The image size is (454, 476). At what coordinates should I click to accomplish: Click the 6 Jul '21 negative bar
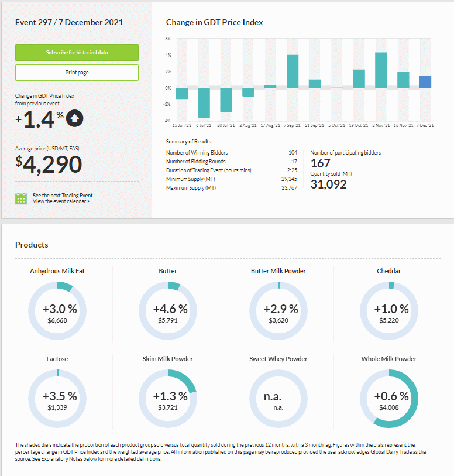pyautogui.click(x=204, y=103)
